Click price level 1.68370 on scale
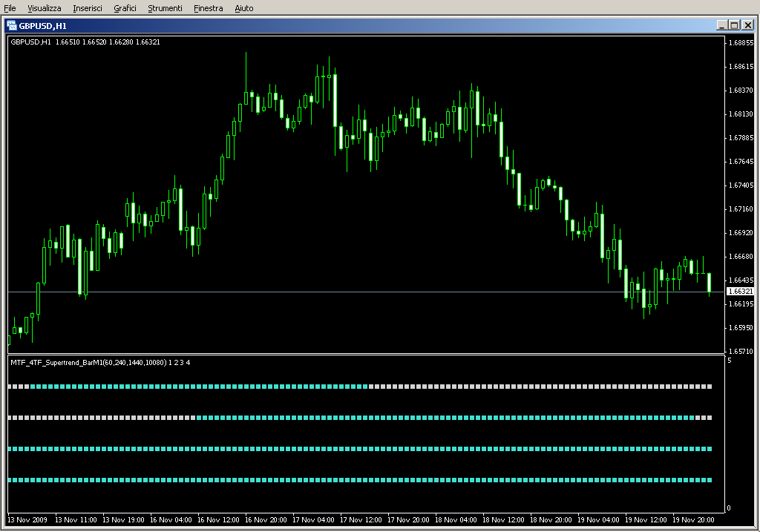 [x=741, y=90]
